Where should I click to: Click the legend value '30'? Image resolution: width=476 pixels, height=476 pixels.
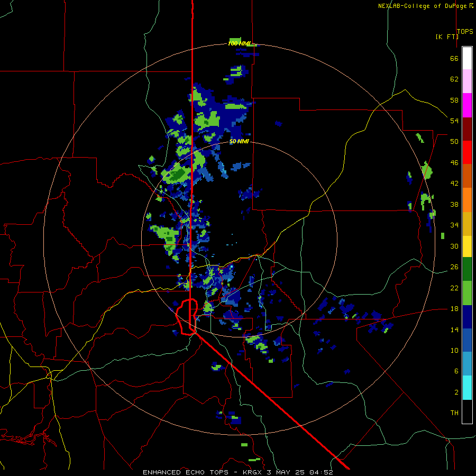[454, 246]
